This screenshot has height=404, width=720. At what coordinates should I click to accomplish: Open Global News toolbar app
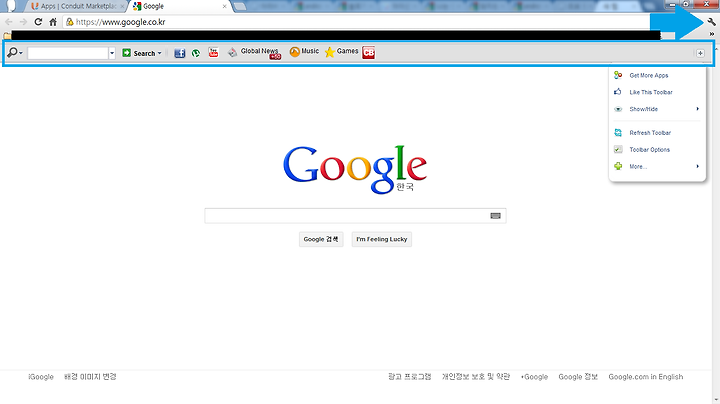pyautogui.click(x=254, y=53)
